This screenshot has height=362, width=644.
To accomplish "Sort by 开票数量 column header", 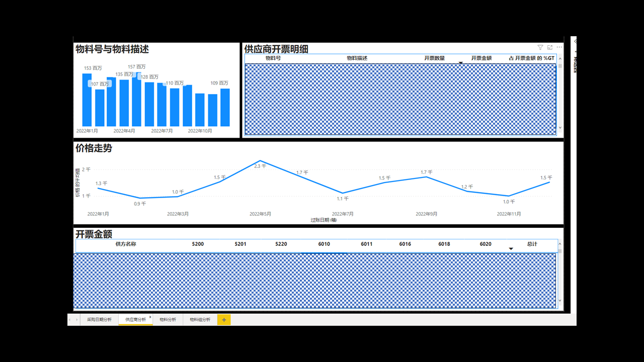I will (434, 58).
